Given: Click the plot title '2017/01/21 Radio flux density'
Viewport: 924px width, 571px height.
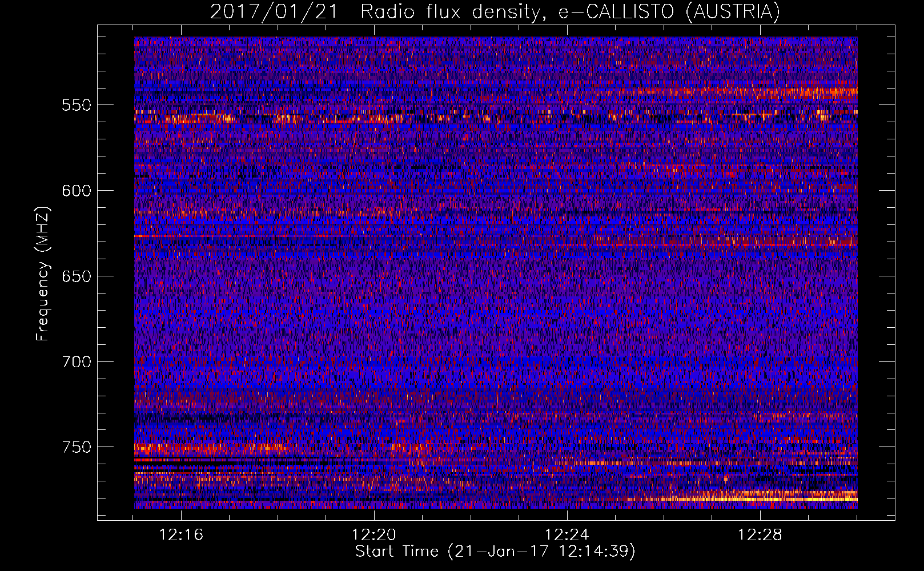Looking at the screenshot, I should pos(375,11).
